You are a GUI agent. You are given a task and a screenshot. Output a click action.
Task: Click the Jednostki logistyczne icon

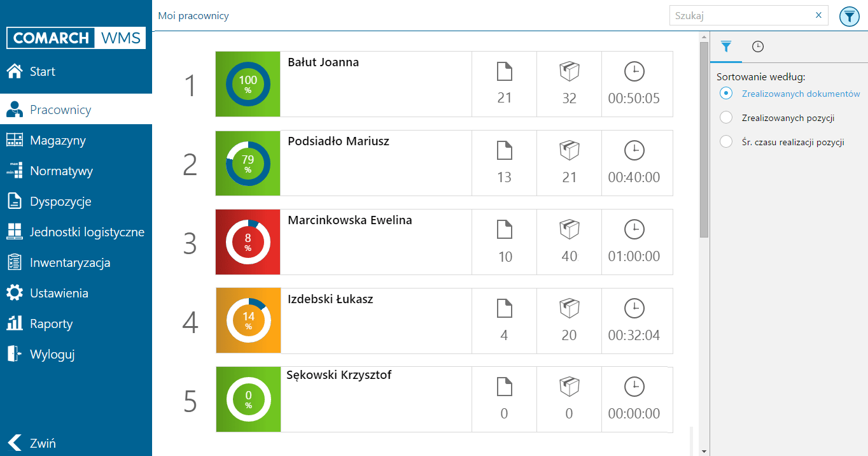coord(14,232)
